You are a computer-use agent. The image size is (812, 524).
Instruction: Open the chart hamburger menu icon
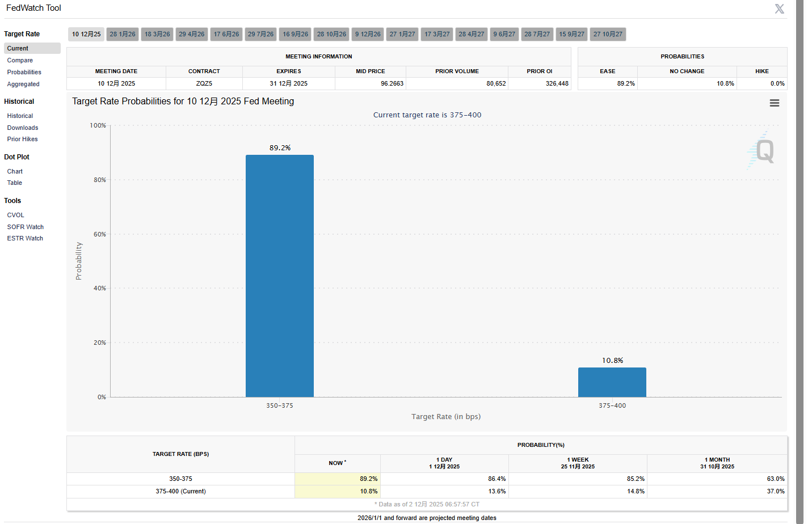774,103
